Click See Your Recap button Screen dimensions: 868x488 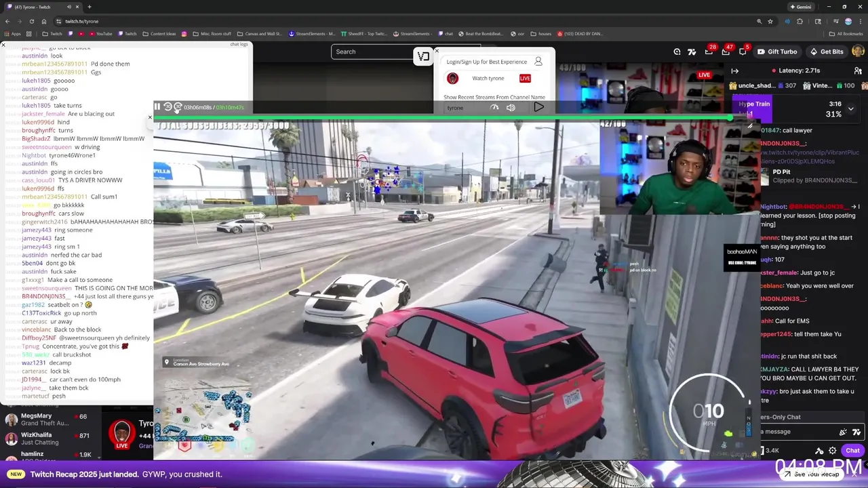point(811,474)
